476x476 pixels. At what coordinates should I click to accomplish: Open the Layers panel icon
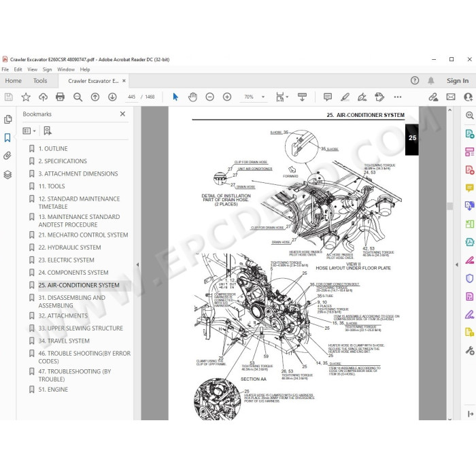(x=7, y=175)
